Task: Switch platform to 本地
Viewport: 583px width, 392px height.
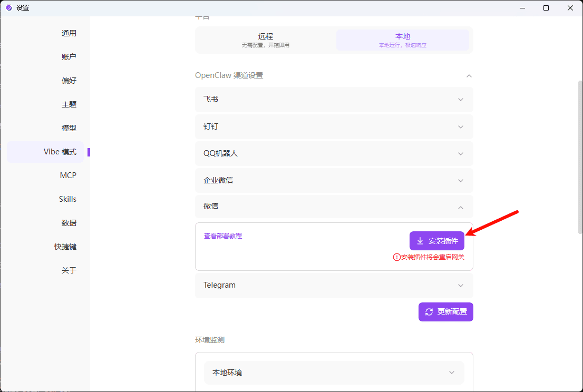Action: [x=403, y=40]
